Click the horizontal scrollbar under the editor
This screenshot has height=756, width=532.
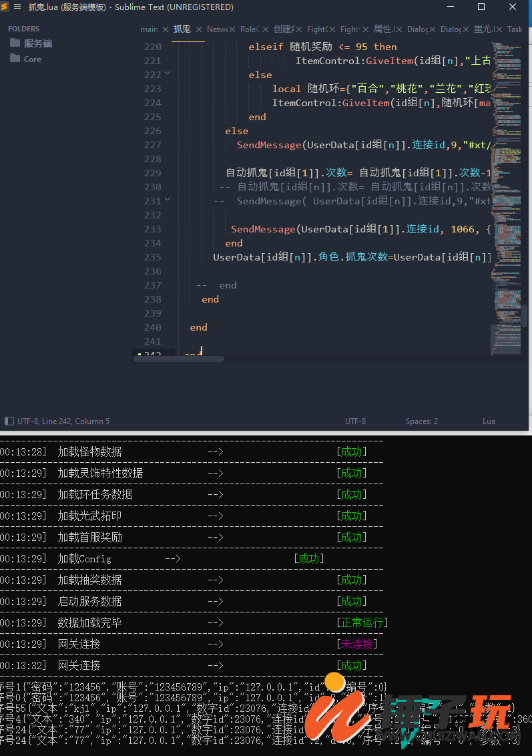point(179,359)
